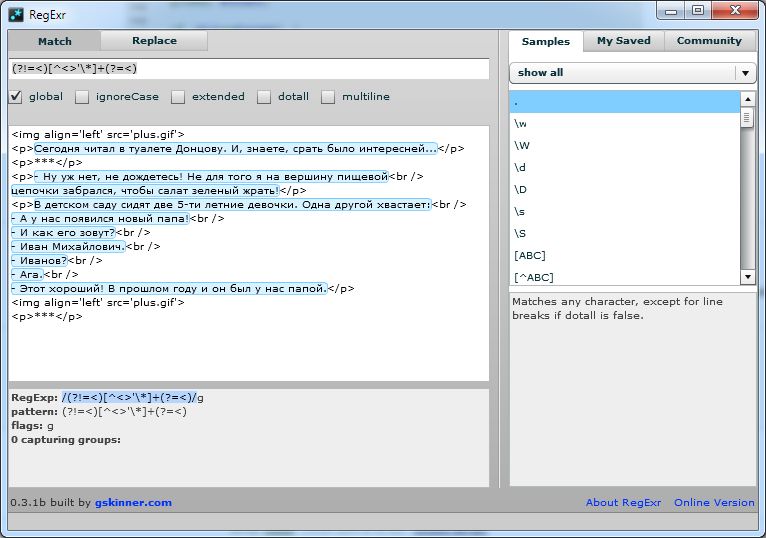Viewport: 766px width, 538px height.
Task: Maximize the RegExr window
Action: click(698, 11)
